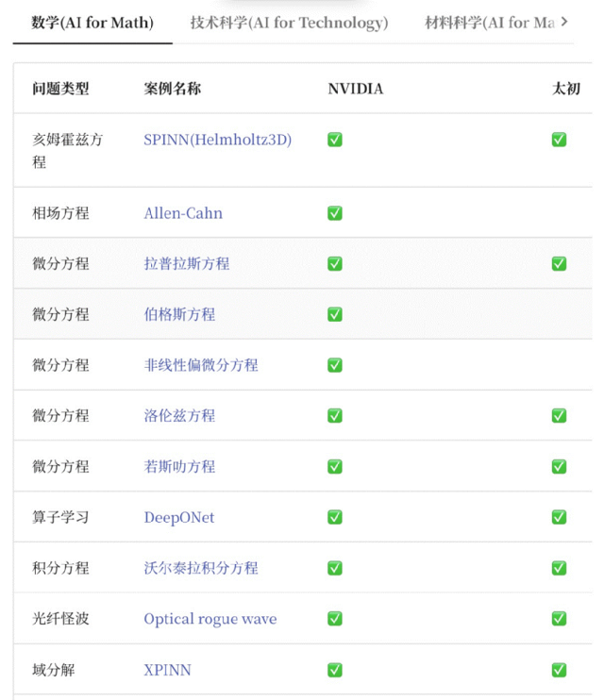Click 太初 checkmark for SPINN(Helmholtz3D) row
This screenshot has width=604, height=700.
(x=559, y=140)
